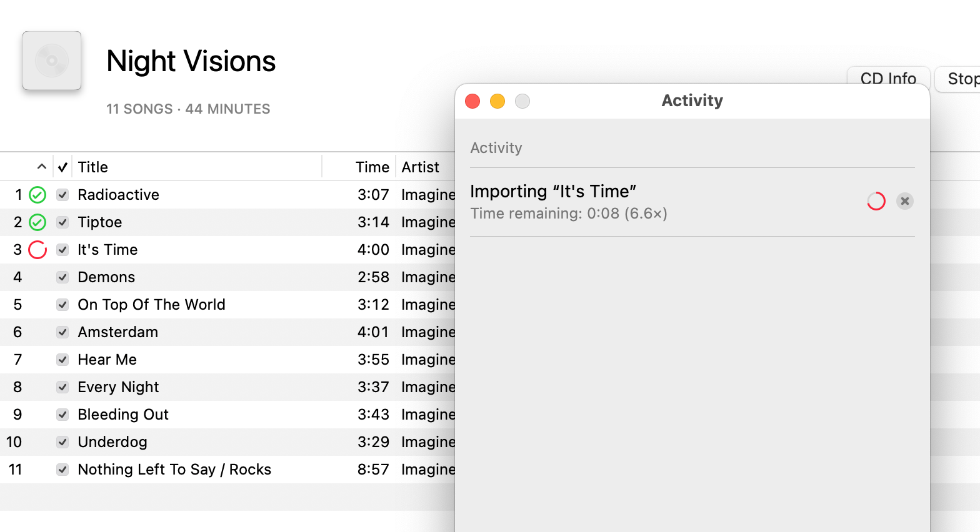Click track number 10 in the list
The width and height of the screenshot is (980, 532).
tap(14, 442)
